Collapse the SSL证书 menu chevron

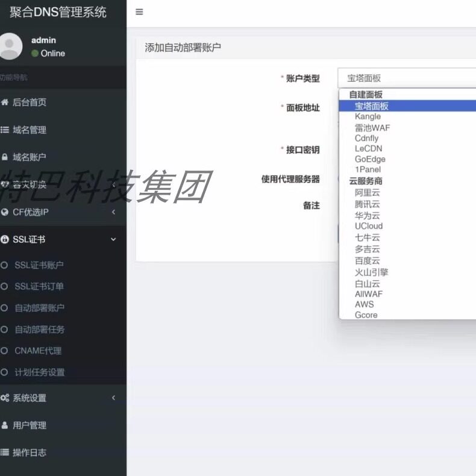113,240
